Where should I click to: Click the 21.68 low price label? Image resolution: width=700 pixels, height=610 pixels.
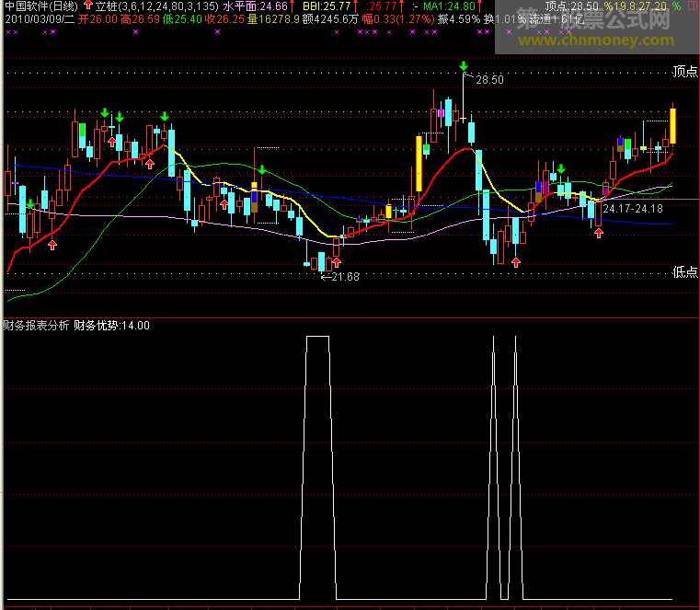(344, 277)
